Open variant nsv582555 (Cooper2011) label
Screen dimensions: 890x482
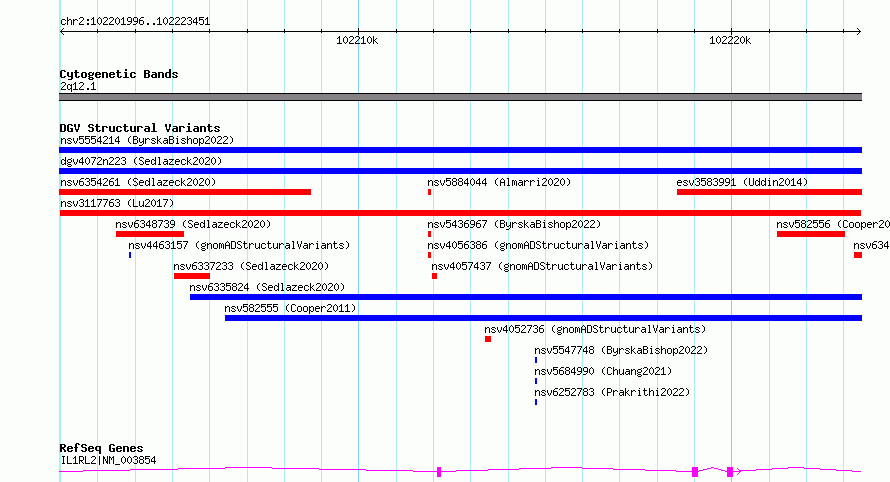coord(290,308)
